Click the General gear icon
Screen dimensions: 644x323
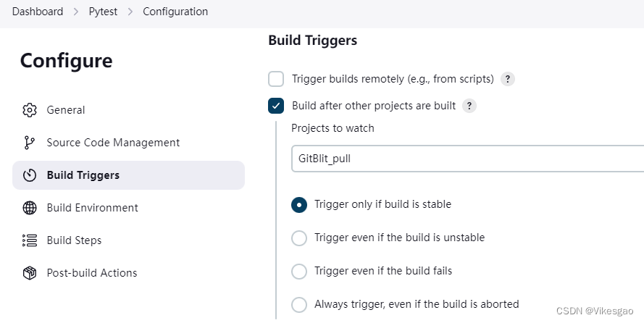coord(30,110)
